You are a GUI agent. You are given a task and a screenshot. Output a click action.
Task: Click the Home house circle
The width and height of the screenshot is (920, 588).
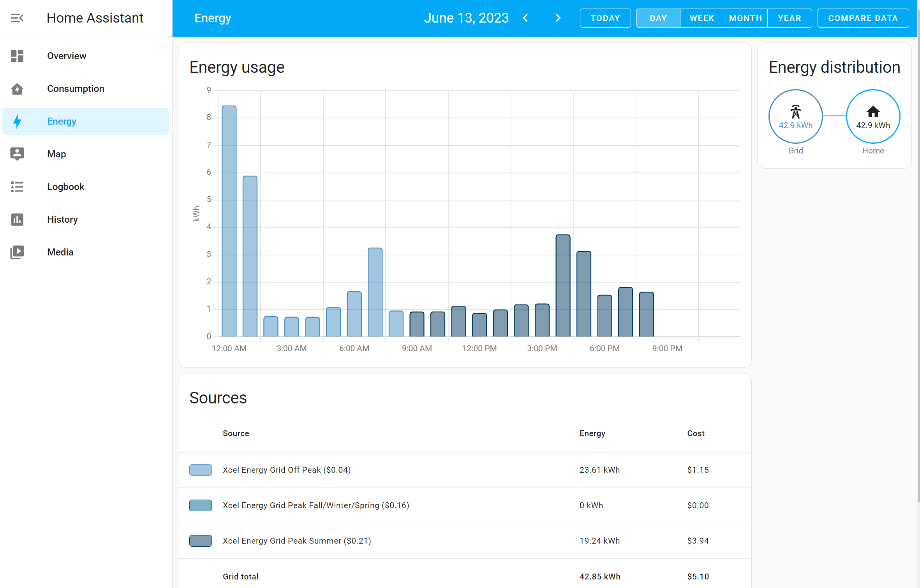click(x=872, y=116)
